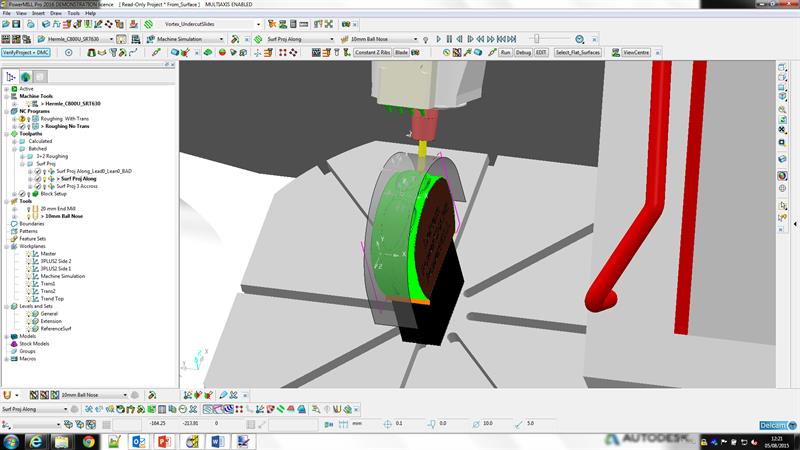Toggle the light bulb draw-tool icon in simulation toolbar
Image resolution: width=800 pixels, height=450 pixels.
(x=426, y=39)
